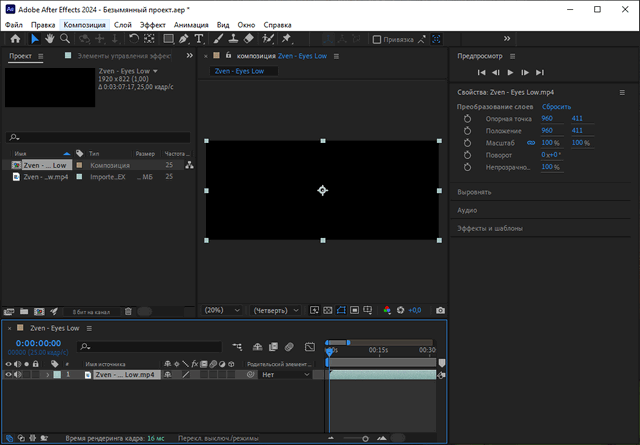Open the Анимация menu

[191, 23]
